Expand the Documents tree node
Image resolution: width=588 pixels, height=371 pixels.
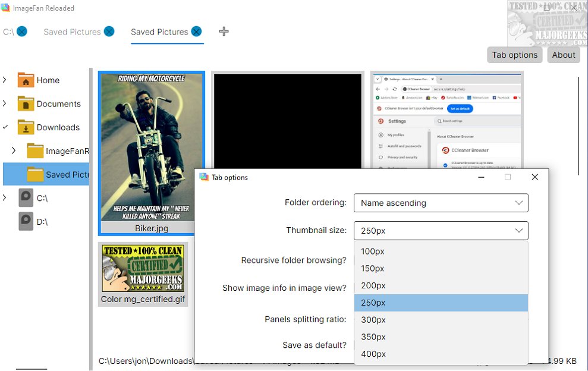point(5,103)
